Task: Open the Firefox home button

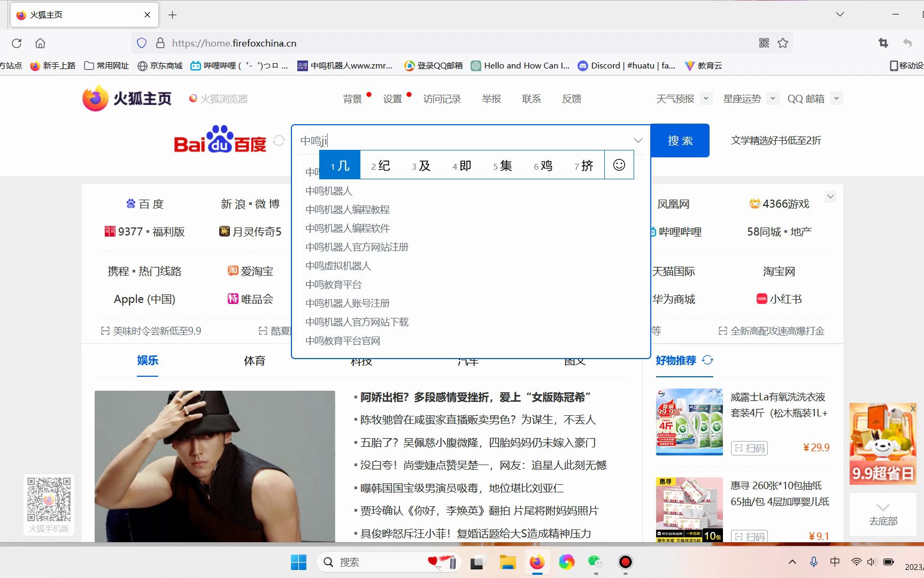Action: [40, 43]
